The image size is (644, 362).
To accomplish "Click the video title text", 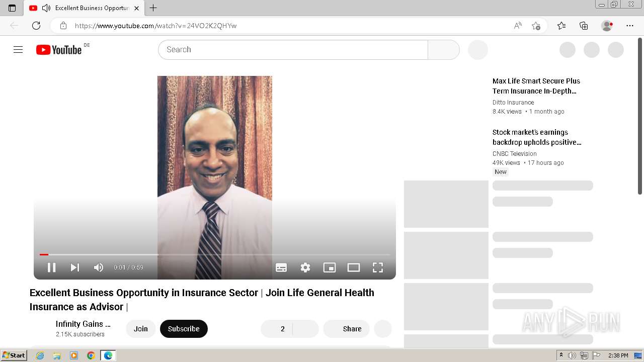I will [x=202, y=300].
